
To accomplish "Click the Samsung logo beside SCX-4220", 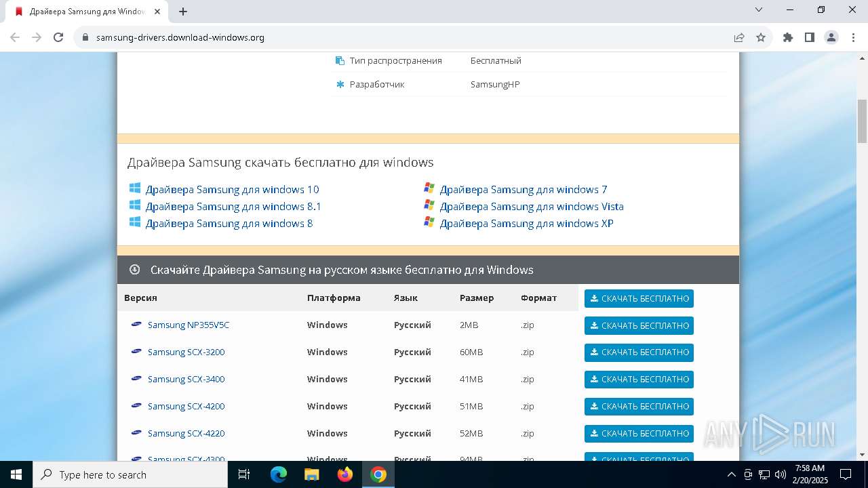I will click(136, 432).
